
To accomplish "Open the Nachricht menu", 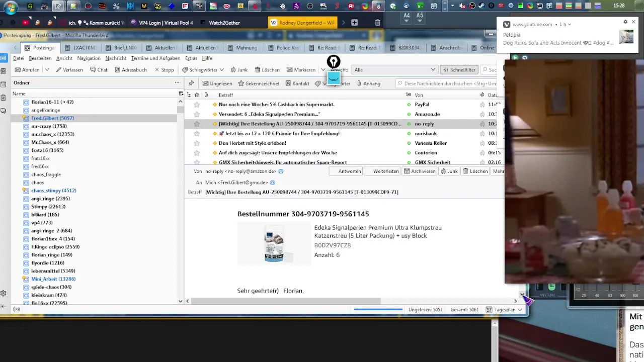I will pyautogui.click(x=116, y=58).
